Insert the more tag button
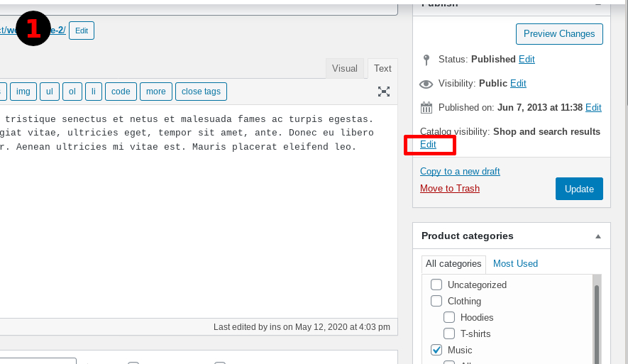The image size is (628, 364). (x=156, y=92)
